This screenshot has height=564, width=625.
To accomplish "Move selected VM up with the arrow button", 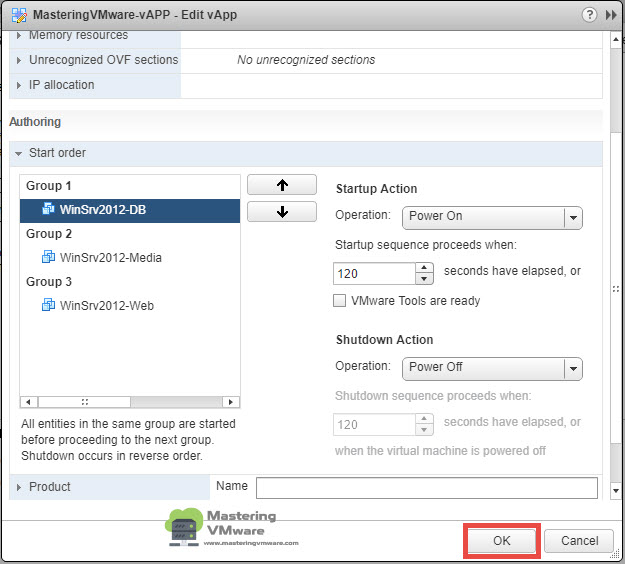I will (x=282, y=185).
